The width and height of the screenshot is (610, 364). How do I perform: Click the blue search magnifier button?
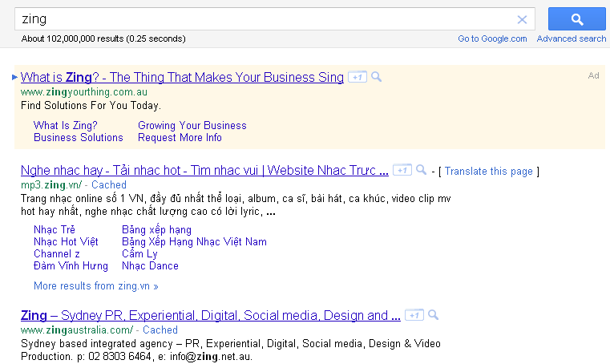coord(577,18)
